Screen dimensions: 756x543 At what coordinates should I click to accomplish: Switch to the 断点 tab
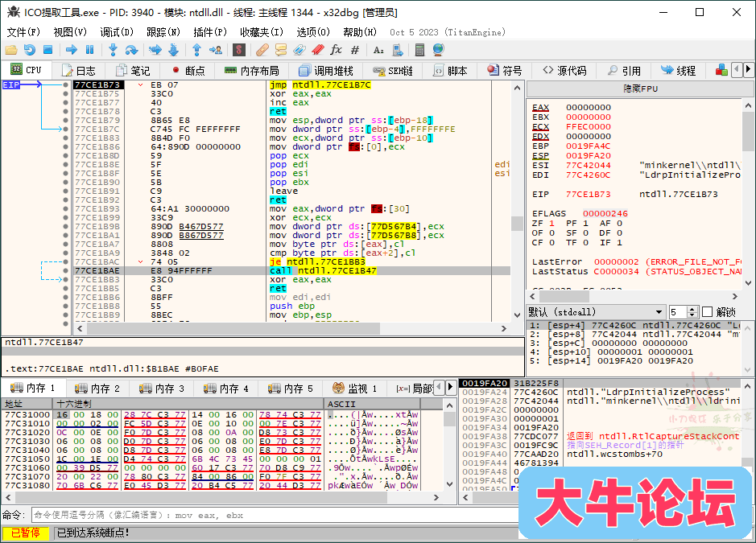coord(189,71)
